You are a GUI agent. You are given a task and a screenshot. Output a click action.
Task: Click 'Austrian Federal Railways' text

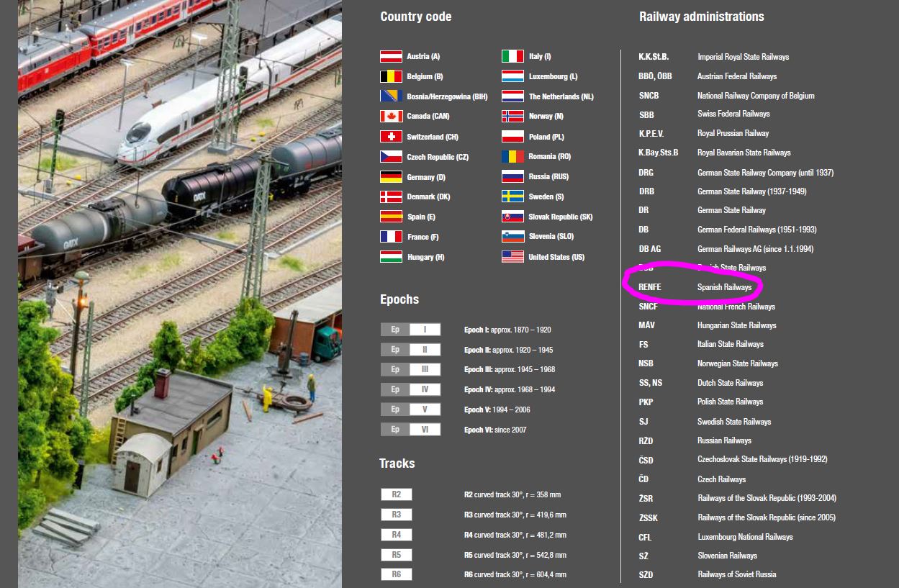pyautogui.click(x=737, y=76)
